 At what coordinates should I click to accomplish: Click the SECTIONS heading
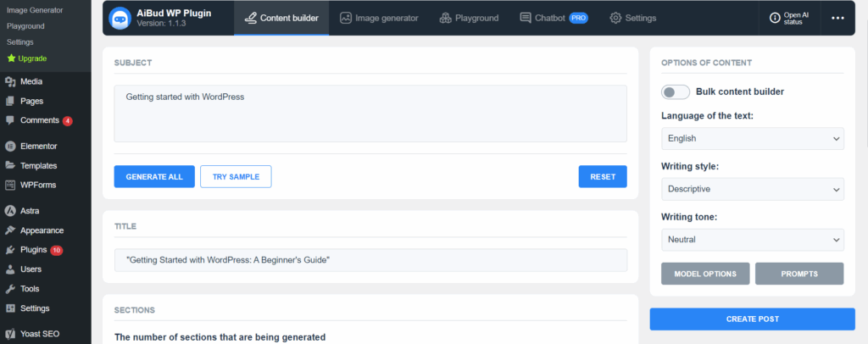click(135, 310)
